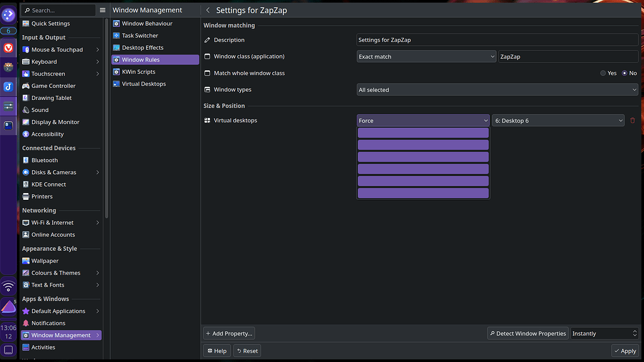Screen dimensions: 644x362
Task: Click the Description text field
Action: coord(497,40)
